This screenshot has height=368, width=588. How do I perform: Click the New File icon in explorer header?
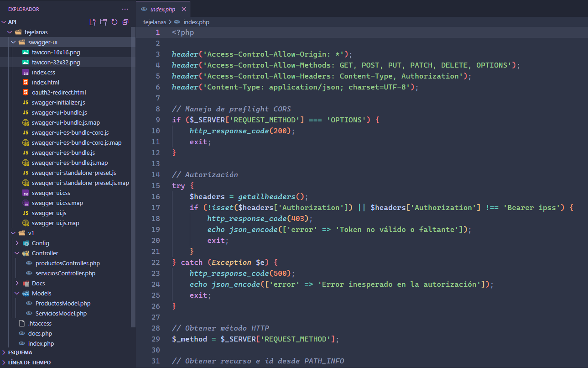pyautogui.click(x=93, y=22)
